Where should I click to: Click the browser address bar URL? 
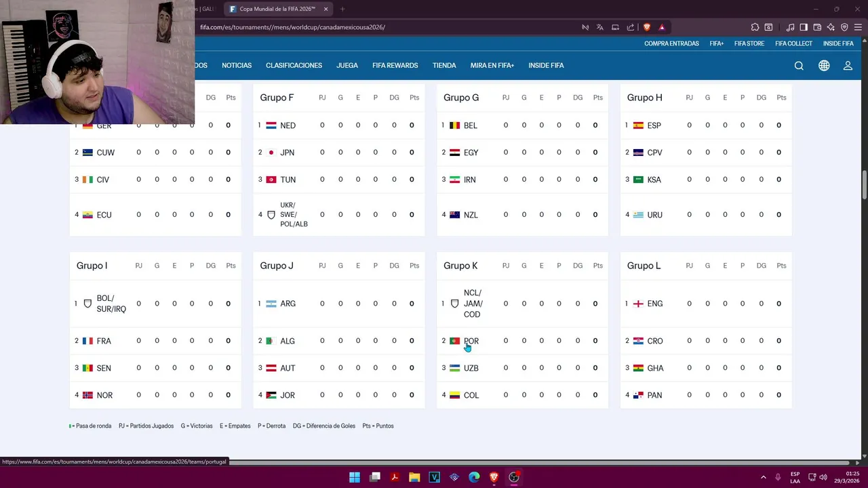292,27
